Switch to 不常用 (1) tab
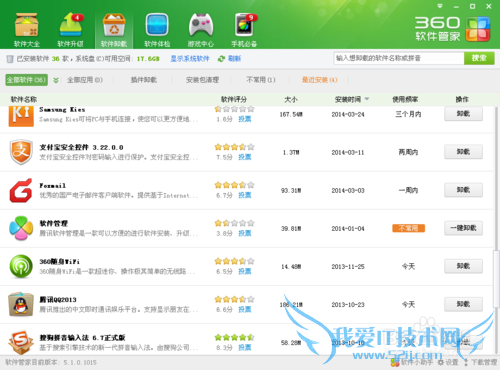Screen dimensions: 500x370 click(261, 80)
